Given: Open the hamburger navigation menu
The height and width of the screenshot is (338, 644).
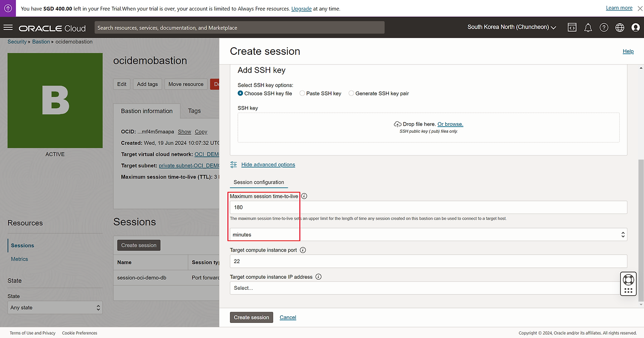Looking at the screenshot, I should click(x=8, y=28).
